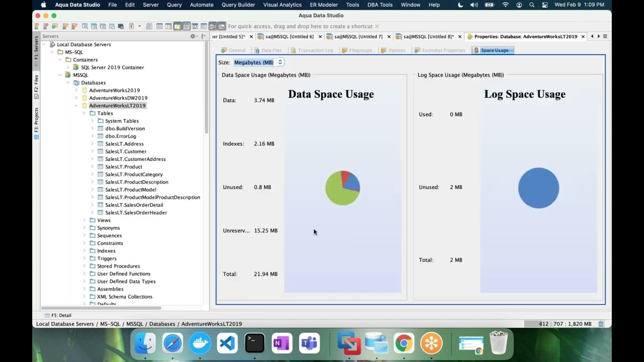The image size is (644, 362).
Task: Collapse the Local Database Servers node
Action: coord(44,44)
